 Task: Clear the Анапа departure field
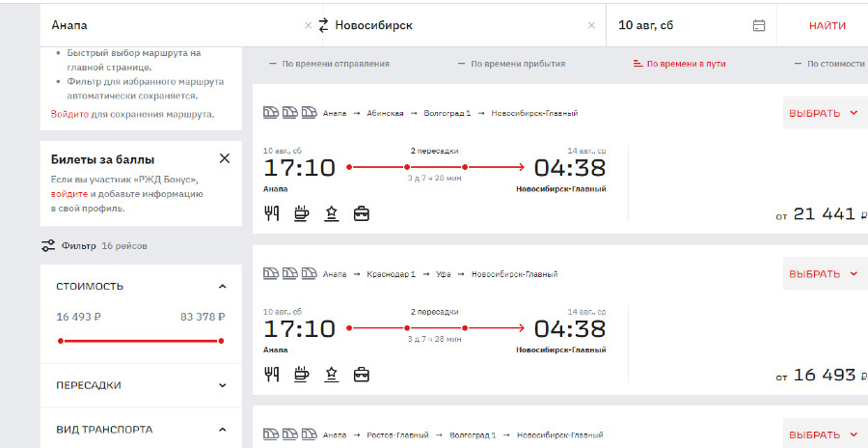(x=308, y=25)
